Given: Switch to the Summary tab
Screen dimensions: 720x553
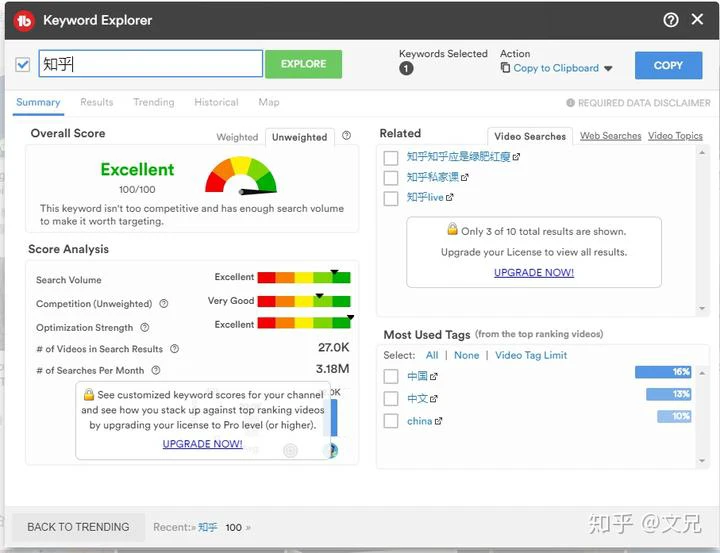Looking at the screenshot, I should click(38, 102).
